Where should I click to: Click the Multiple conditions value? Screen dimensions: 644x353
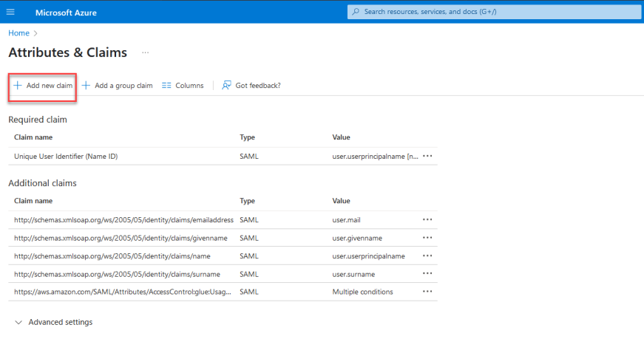[x=362, y=292]
